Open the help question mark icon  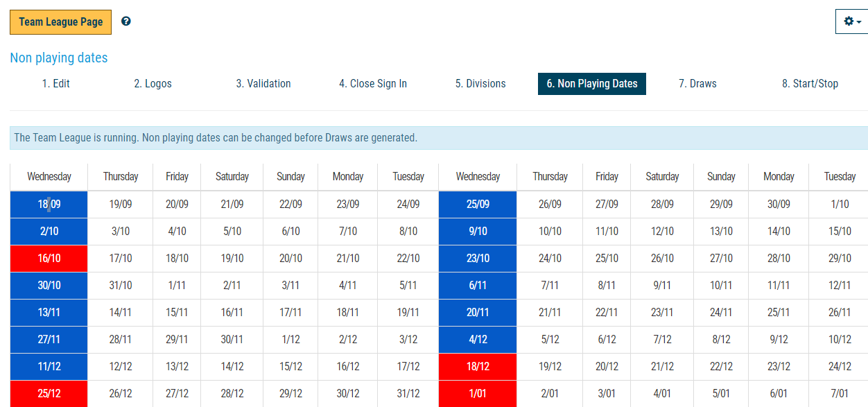click(125, 21)
